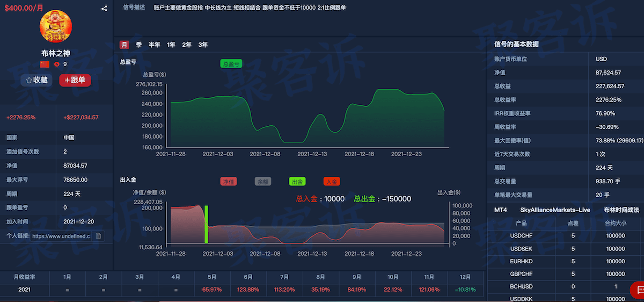Select the 1年 period tab

point(171,45)
